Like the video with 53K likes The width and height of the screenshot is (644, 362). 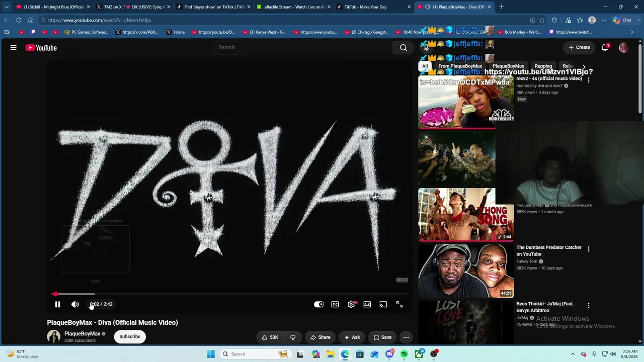coord(269,337)
